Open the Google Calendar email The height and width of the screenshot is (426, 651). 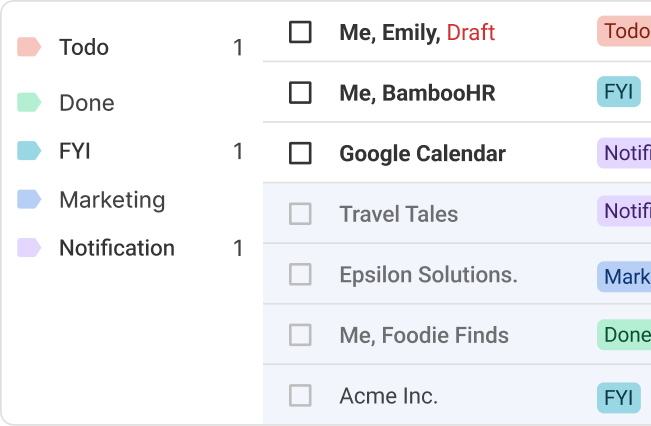click(x=422, y=153)
